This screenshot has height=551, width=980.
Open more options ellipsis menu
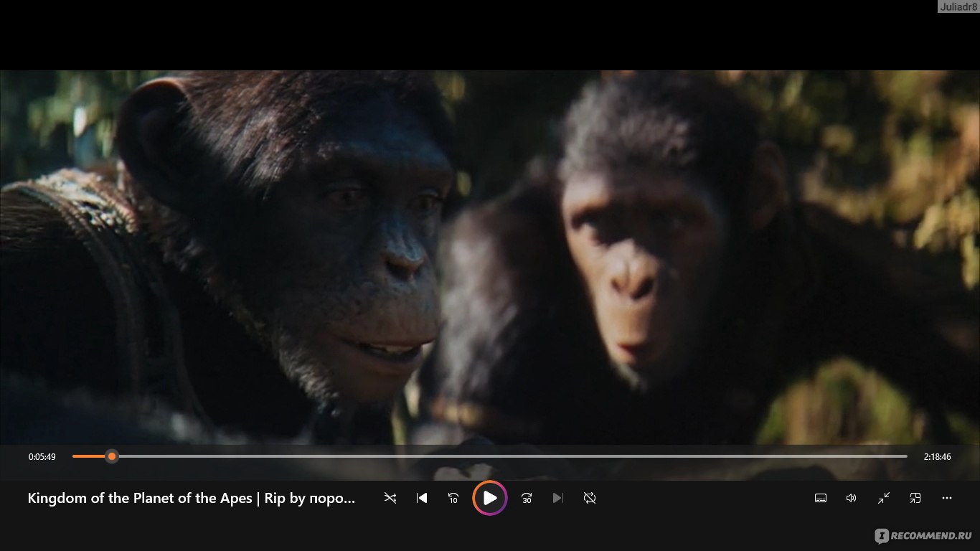(x=947, y=498)
